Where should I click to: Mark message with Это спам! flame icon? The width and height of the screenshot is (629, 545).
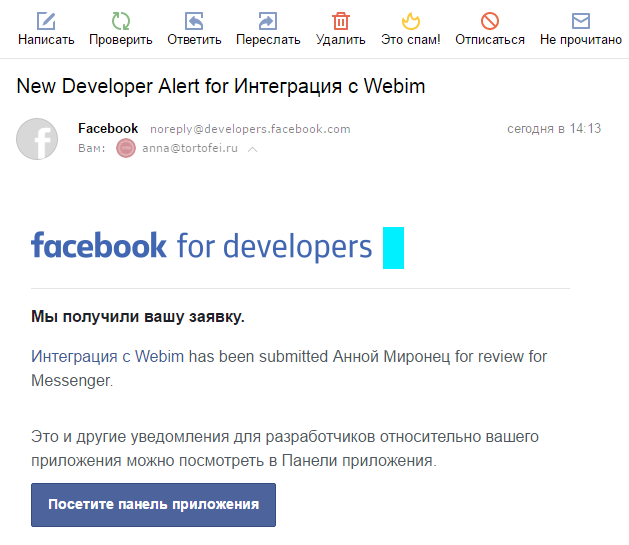pyautogui.click(x=411, y=20)
